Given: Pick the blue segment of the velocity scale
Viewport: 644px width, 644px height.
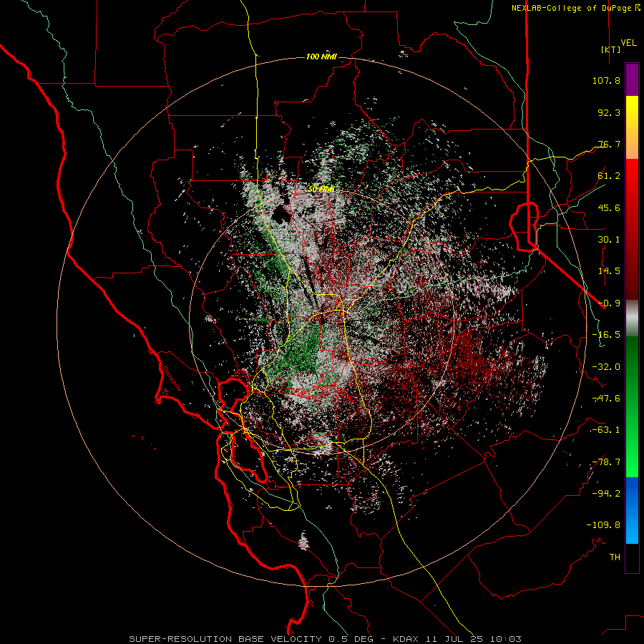Looking at the screenshot, I should (632, 510).
